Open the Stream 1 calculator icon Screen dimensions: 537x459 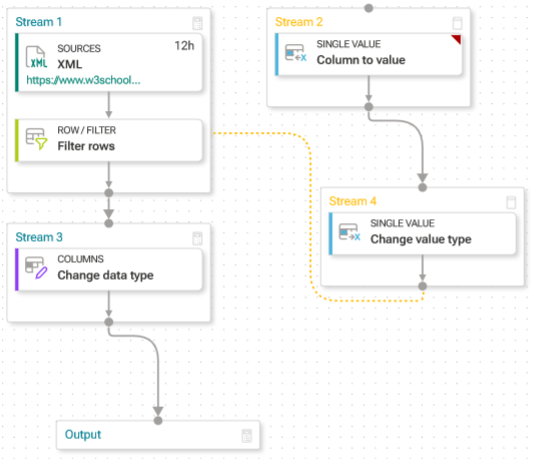tap(197, 23)
